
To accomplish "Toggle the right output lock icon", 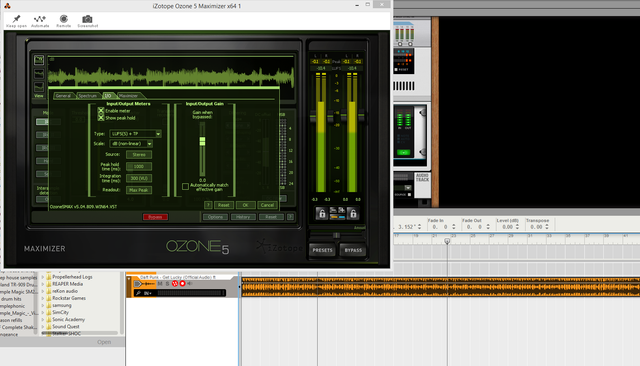I will tap(353, 213).
